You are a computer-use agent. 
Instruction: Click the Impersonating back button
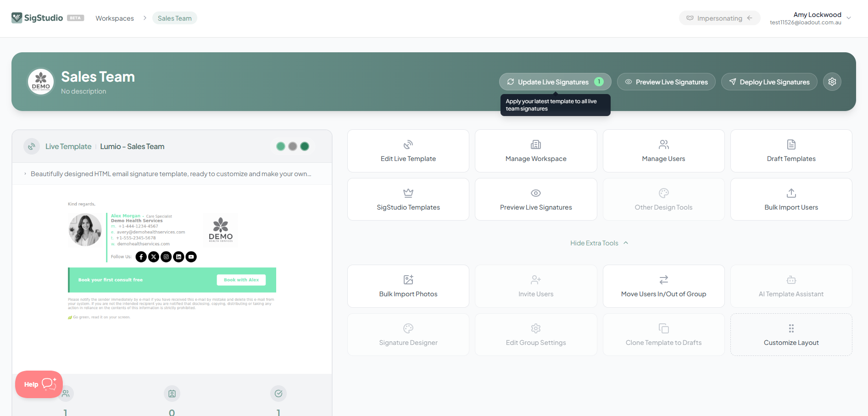(x=719, y=18)
